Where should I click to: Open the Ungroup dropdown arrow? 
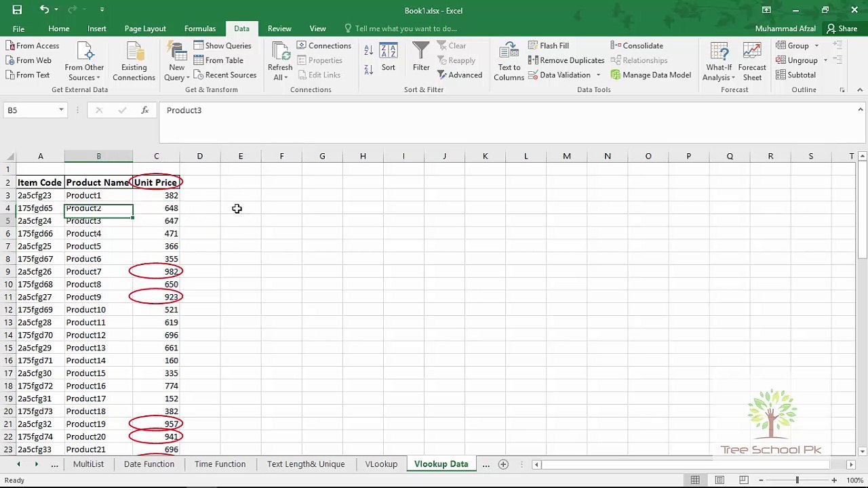point(825,60)
